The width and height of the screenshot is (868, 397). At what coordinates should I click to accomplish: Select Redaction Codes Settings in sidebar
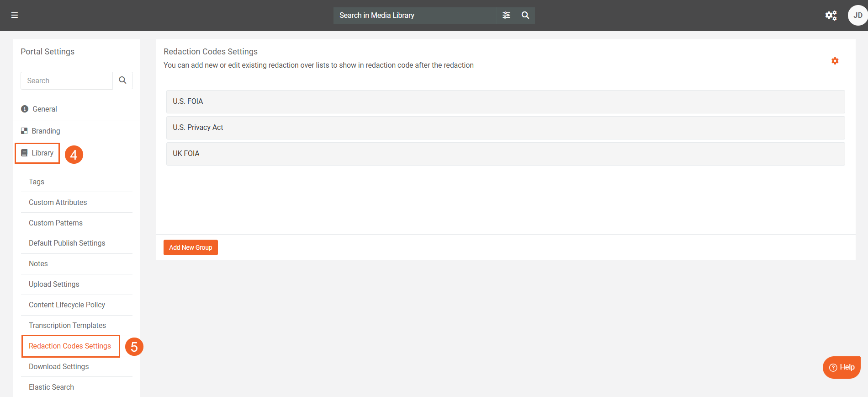(70, 346)
